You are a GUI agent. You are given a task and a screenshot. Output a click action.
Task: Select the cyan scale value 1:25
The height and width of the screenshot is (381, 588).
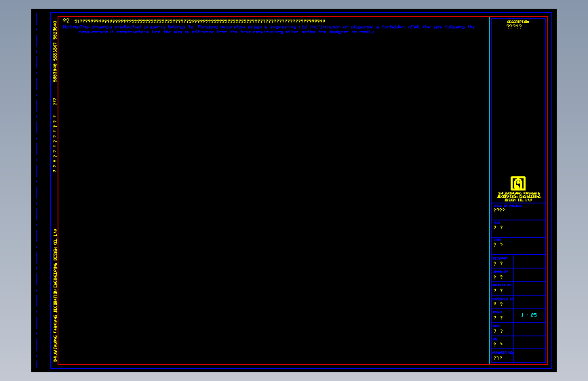tap(529, 315)
